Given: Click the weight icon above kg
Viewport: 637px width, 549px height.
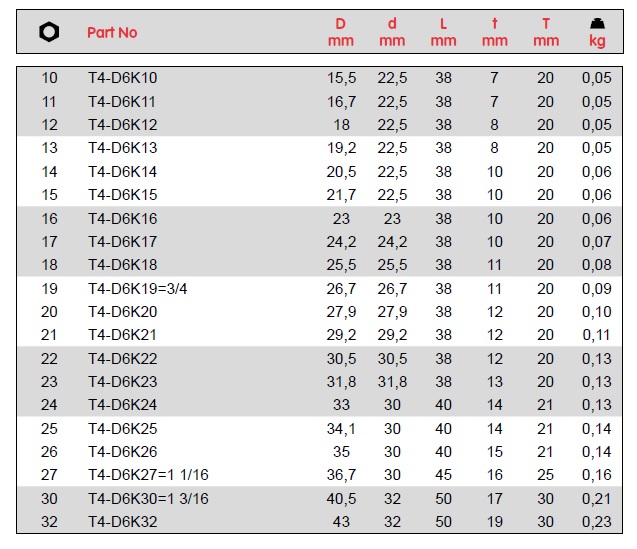Looking at the screenshot, I should 597,24.
